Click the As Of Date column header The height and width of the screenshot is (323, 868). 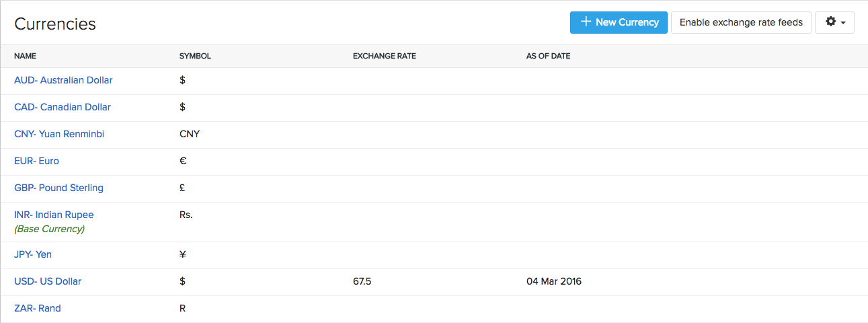coord(548,56)
